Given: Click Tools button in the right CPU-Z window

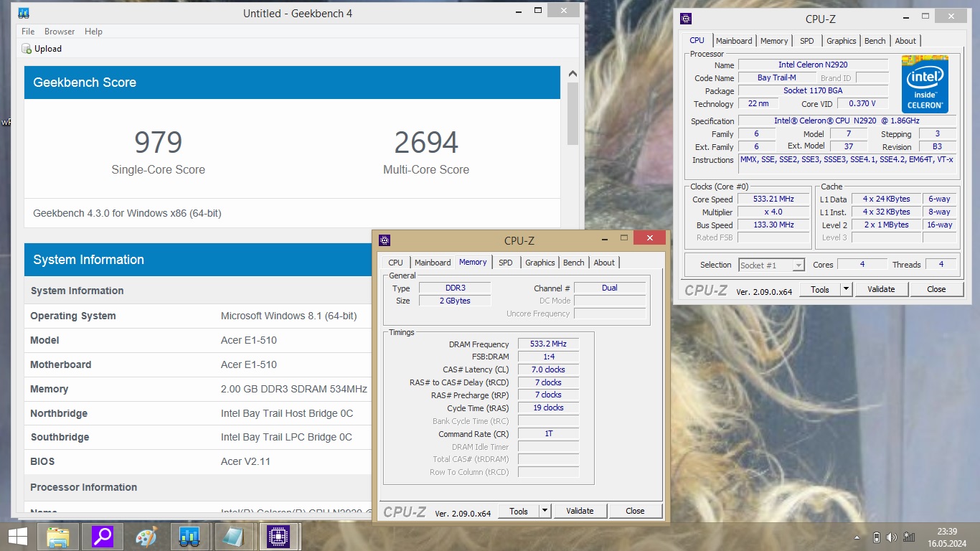Looking at the screenshot, I should 820,289.
